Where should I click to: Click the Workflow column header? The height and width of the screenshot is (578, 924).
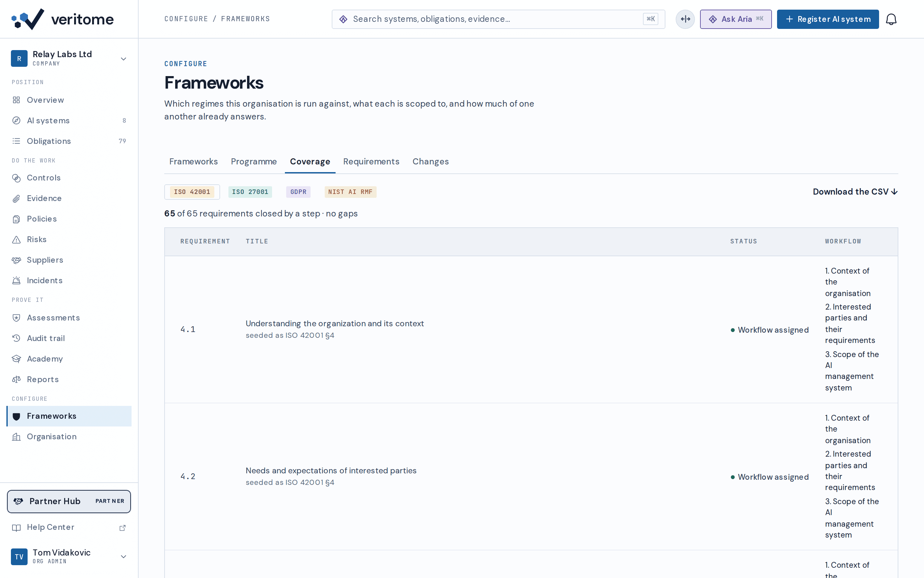tap(843, 241)
